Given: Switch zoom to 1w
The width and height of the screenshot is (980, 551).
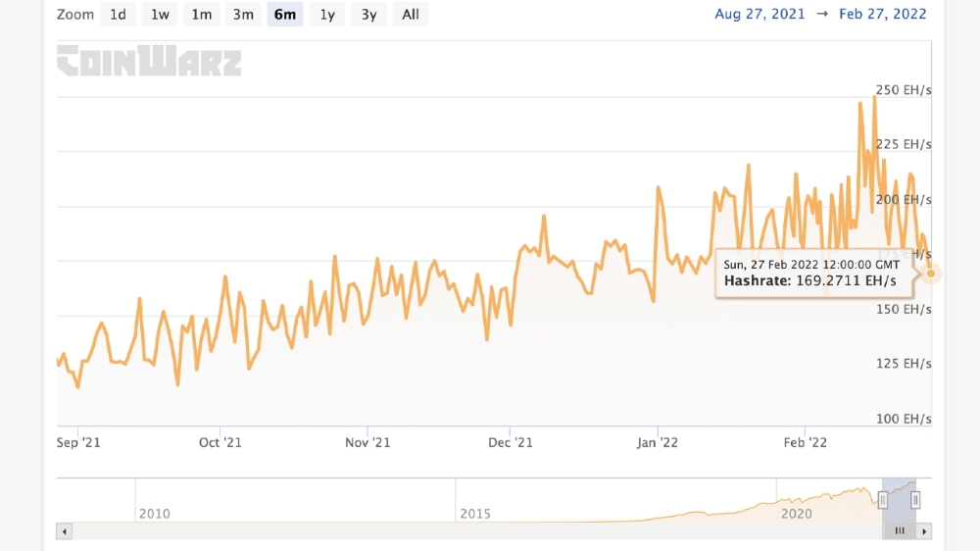Looking at the screenshot, I should (x=160, y=14).
